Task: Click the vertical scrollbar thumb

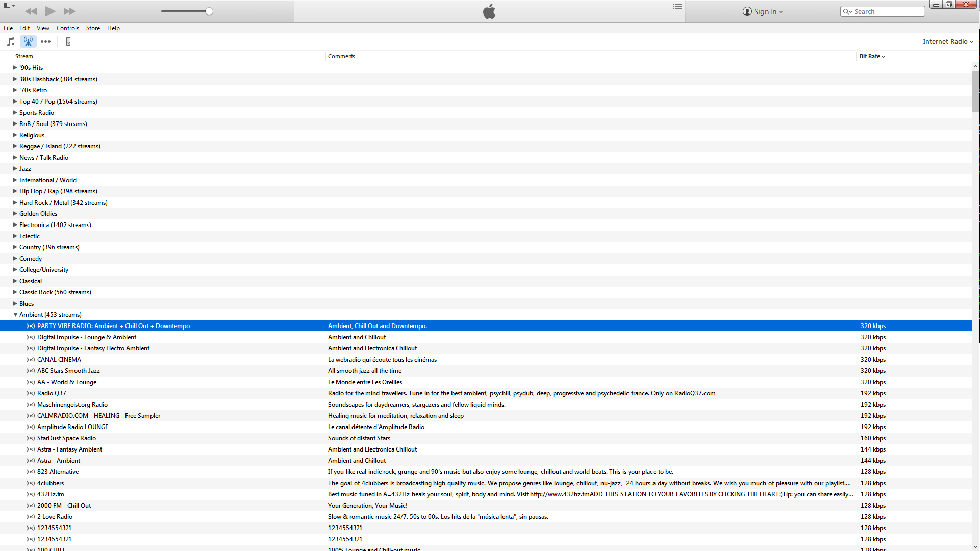Action: click(x=975, y=91)
